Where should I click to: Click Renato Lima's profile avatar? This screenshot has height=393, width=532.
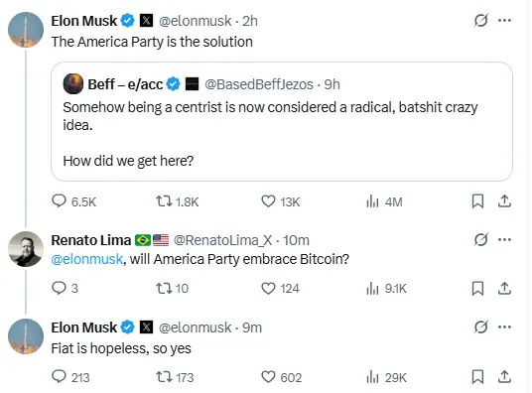coord(26,249)
